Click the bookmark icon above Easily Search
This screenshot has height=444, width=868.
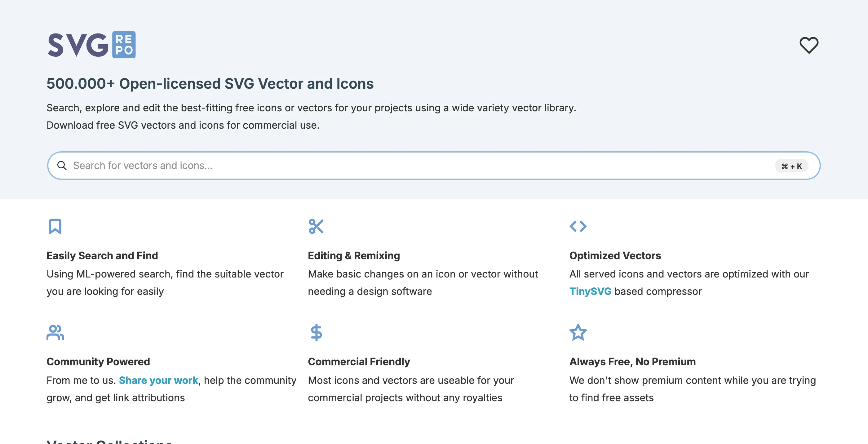[55, 226]
